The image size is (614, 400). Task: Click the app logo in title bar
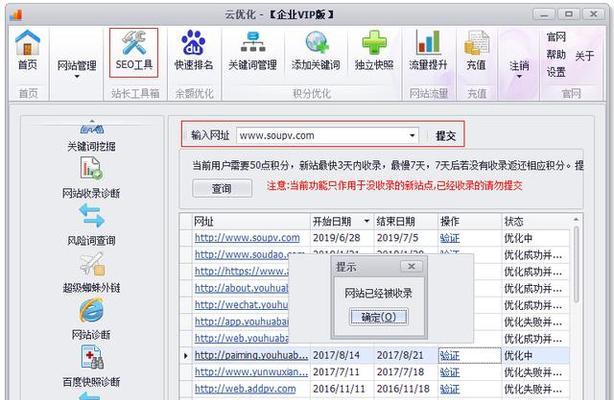pos(16,15)
